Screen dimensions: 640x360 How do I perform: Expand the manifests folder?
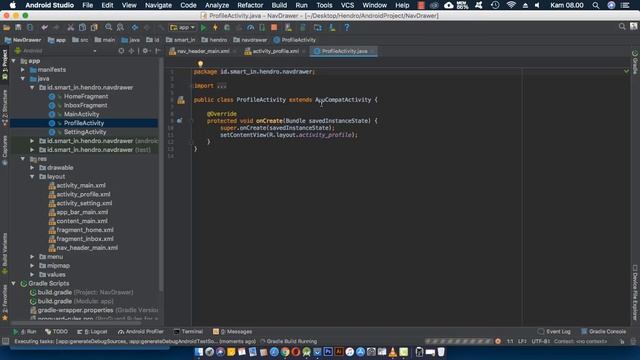(x=23, y=70)
